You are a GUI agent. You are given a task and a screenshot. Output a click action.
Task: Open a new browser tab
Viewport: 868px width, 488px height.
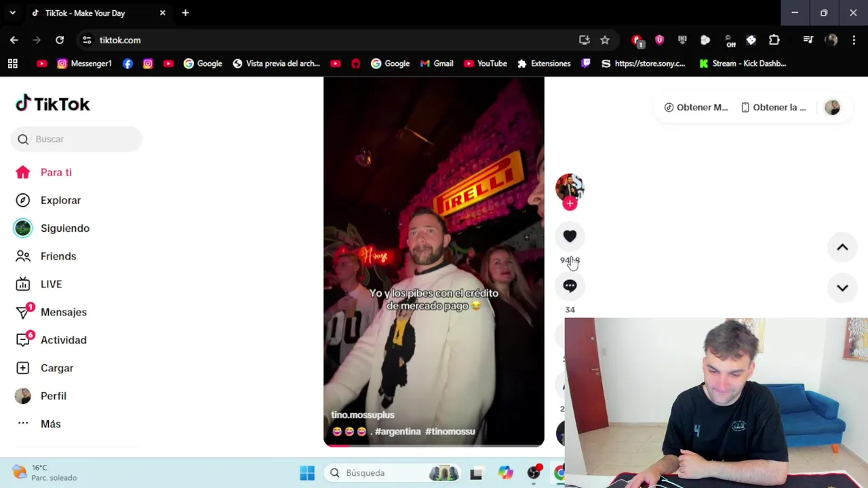(x=185, y=13)
